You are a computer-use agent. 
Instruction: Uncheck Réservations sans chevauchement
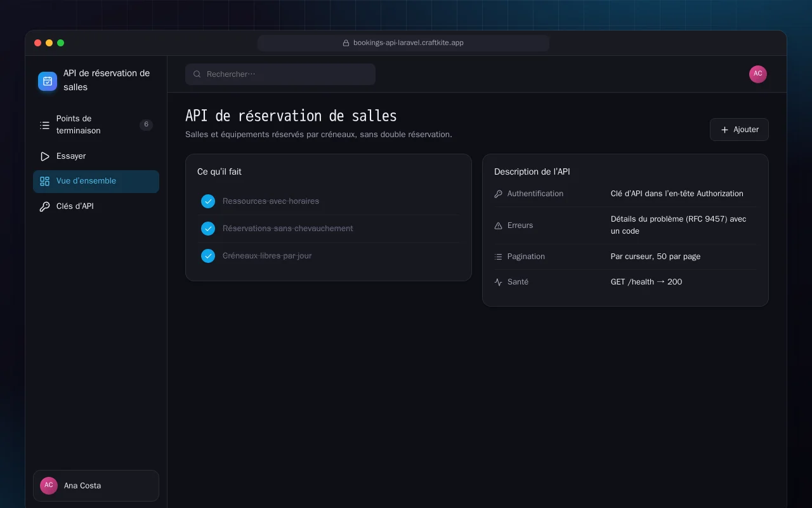tap(208, 229)
